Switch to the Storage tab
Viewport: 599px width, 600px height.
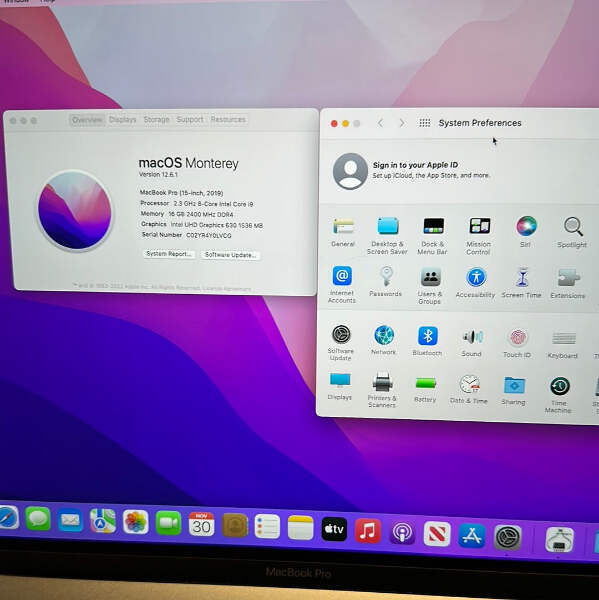pos(157,120)
